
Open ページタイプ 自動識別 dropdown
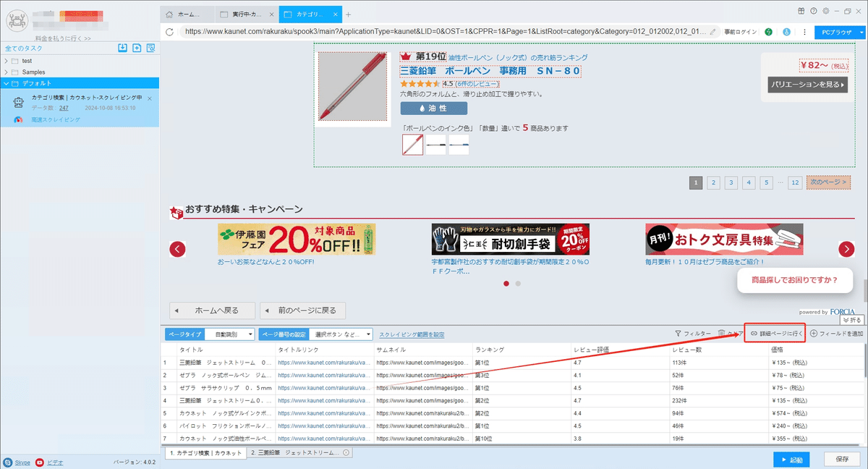230,334
